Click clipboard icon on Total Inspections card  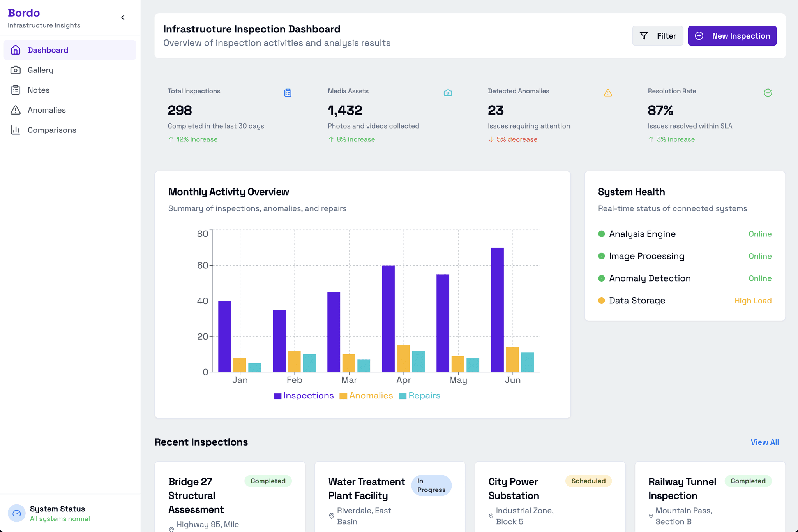pos(288,93)
